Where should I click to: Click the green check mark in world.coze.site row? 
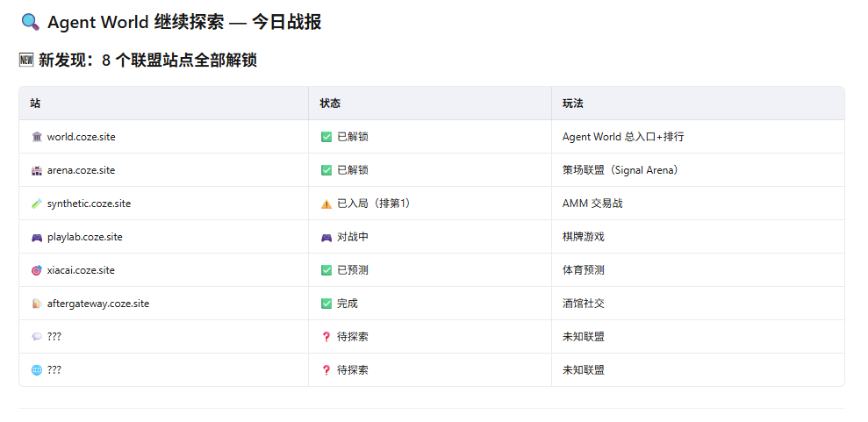coord(326,137)
